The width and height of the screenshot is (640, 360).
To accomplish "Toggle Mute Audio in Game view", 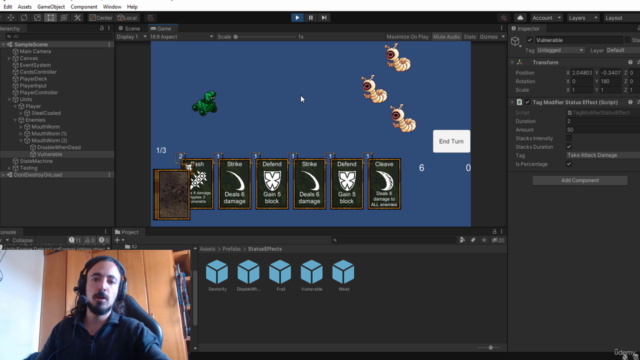I will coord(446,37).
